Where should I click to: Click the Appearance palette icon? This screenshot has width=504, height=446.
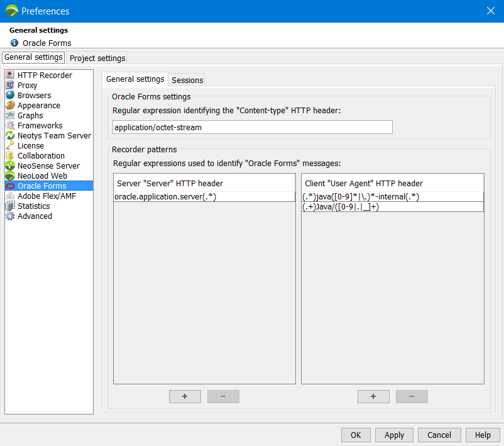[10, 105]
